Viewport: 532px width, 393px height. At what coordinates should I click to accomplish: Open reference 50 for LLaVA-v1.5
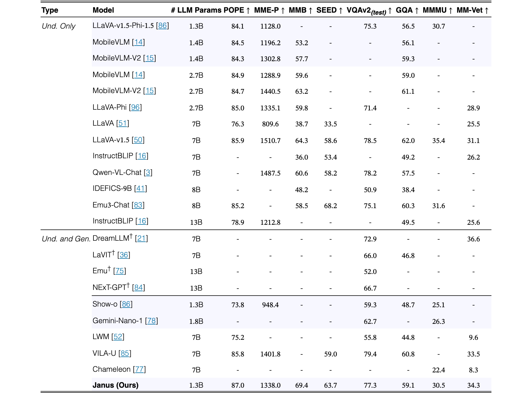click(138, 140)
